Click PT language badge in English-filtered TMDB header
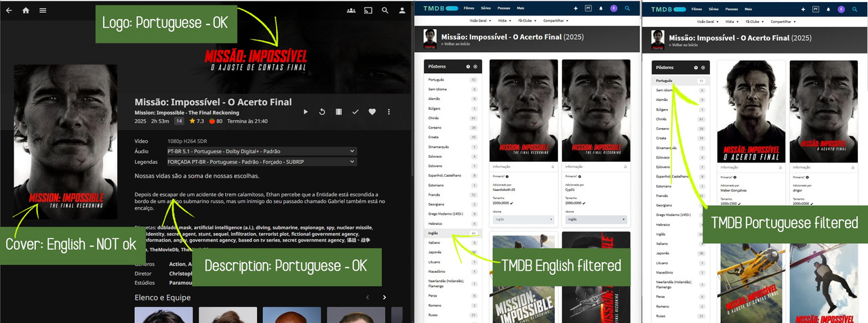This screenshot has width=868, height=323. (587, 9)
